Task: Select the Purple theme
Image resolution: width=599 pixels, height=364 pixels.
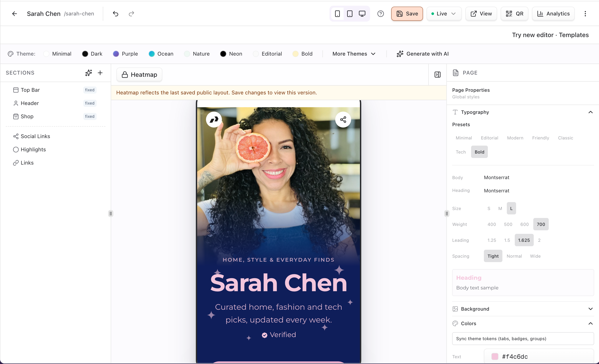Action: 125,54
